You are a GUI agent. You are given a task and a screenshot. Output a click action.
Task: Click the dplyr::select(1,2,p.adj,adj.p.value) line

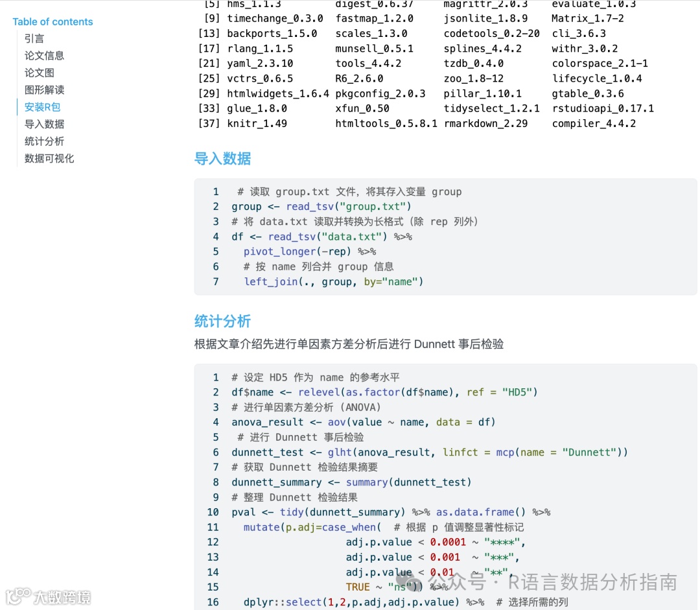coord(406,602)
